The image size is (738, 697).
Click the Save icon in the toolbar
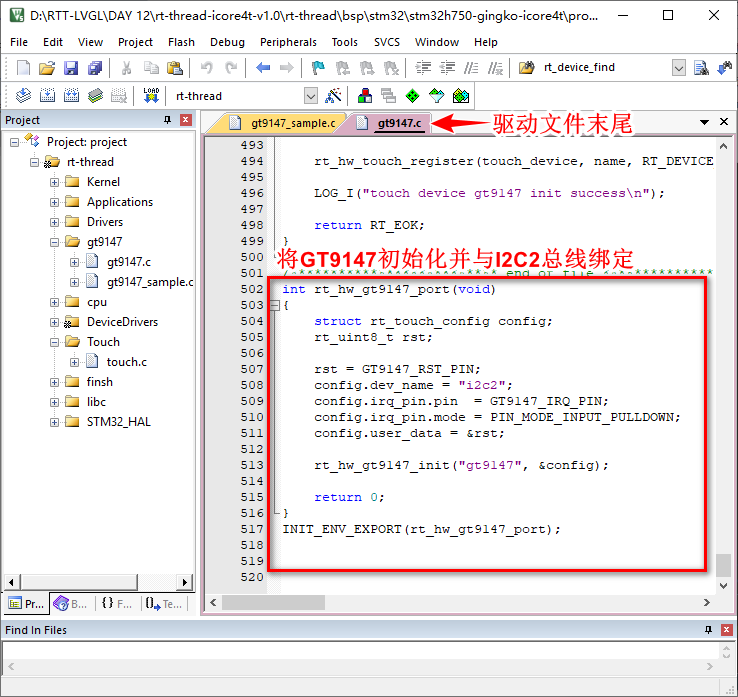[71, 68]
